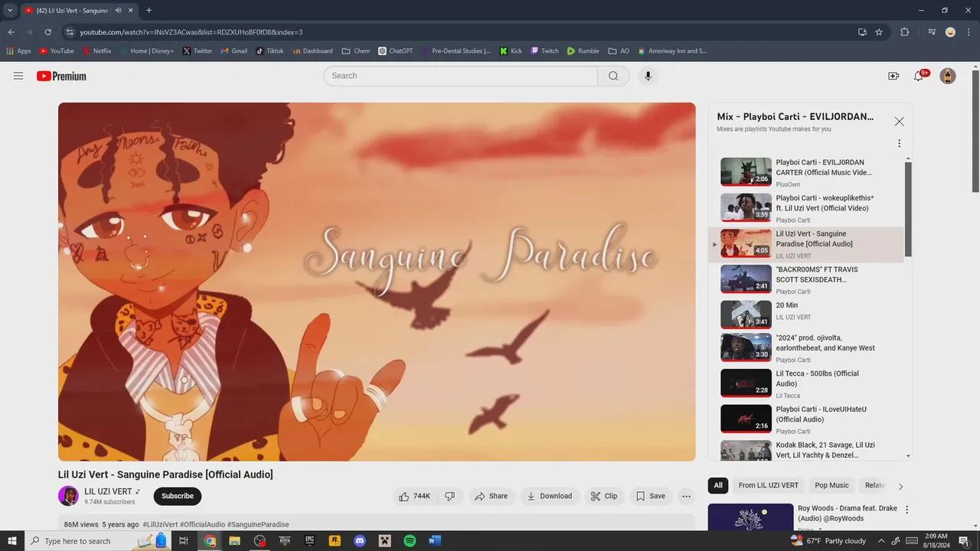980x551 pixels.
Task: Open a new Chrome tab
Action: point(149,11)
